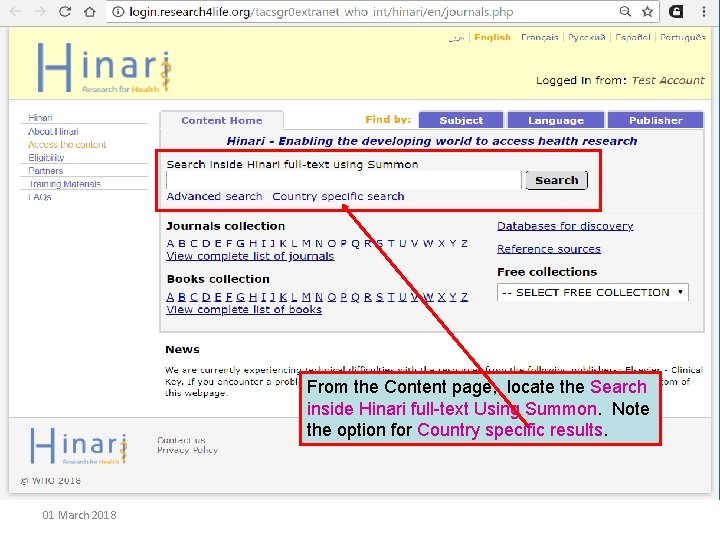The image size is (720, 540).
Task: Browse journals starting with letter M
Action: 306,243
